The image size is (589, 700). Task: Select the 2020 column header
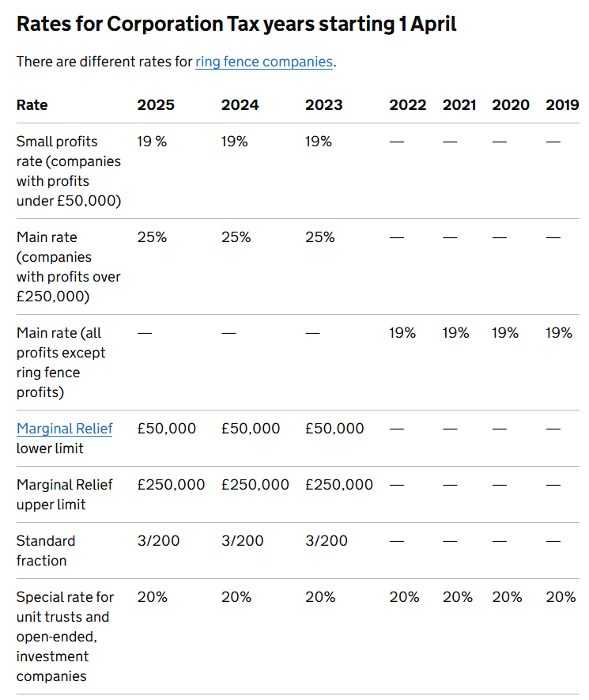click(511, 105)
